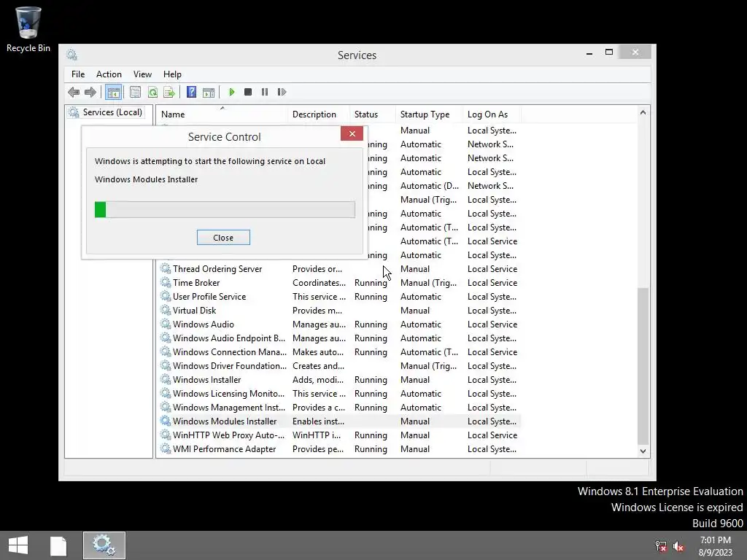Toggle the action pane toolbar icon
The image size is (747, 560).
tap(209, 92)
